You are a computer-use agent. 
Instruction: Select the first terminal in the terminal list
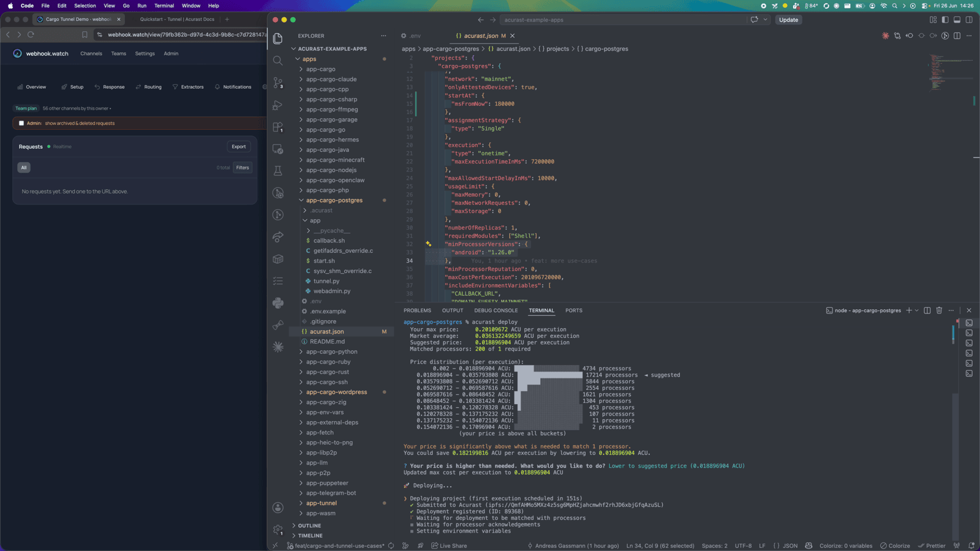(x=969, y=323)
